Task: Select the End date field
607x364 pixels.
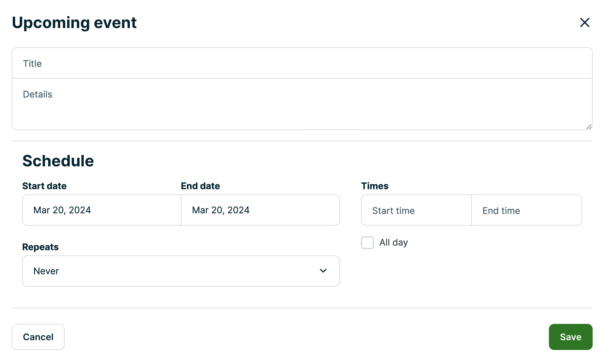Action: (x=260, y=210)
